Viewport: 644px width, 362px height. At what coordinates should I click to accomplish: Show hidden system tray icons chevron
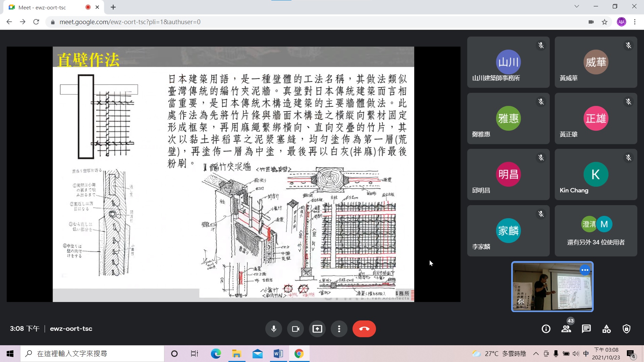coord(536,354)
